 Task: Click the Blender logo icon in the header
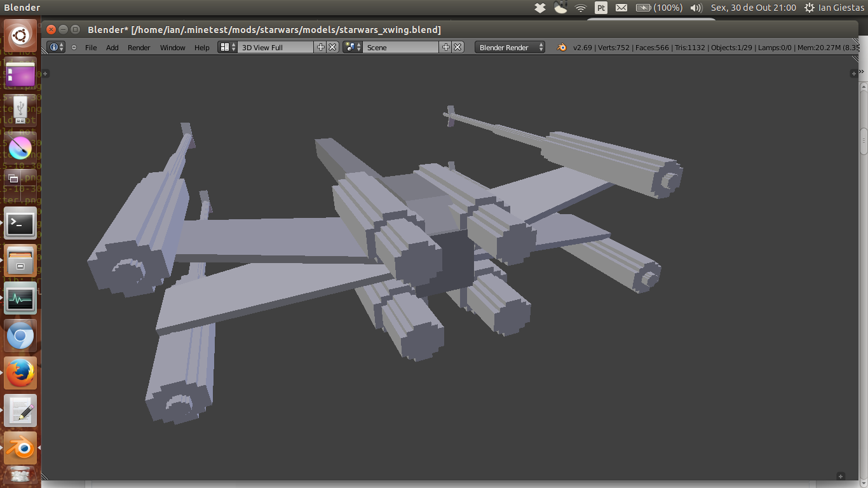coord(562,47)
